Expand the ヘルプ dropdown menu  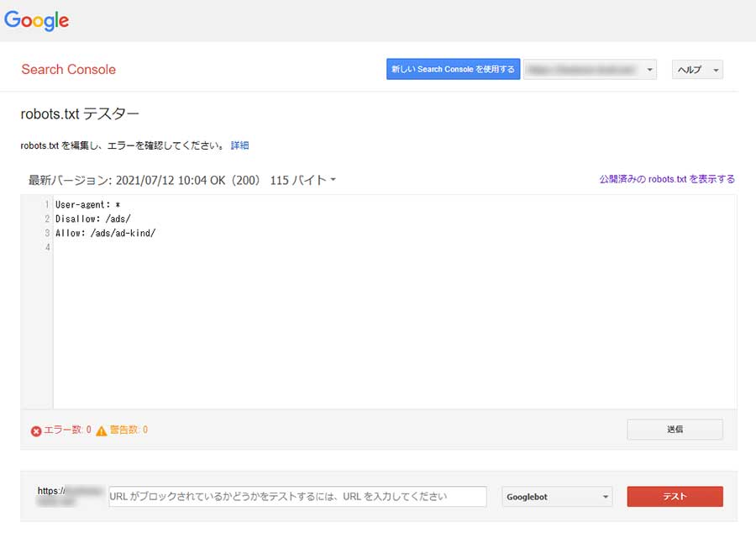tap(697, 70)
